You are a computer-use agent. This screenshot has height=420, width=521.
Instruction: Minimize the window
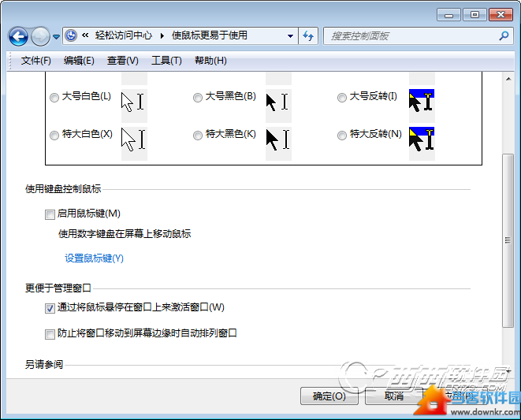point(449,15)
